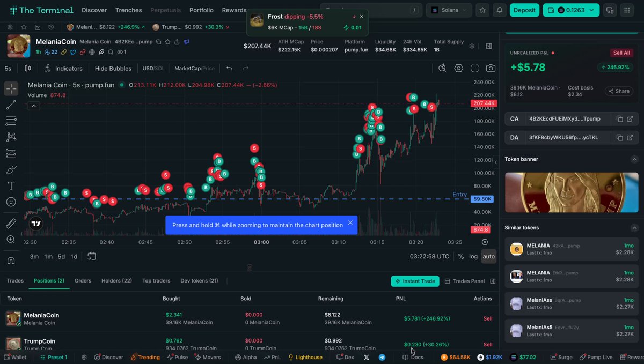
Task: Add MelaniaCoin to favorites with the star beside its name
Action: click(x=168, y=42)
